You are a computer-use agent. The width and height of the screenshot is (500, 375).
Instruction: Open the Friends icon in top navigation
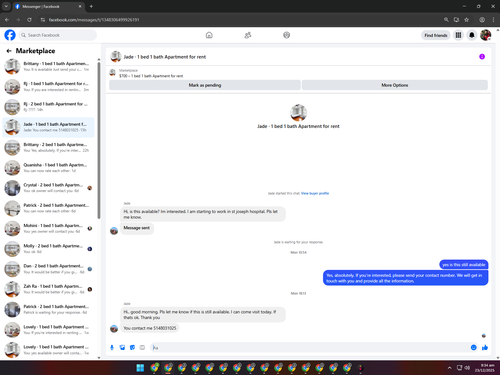[x=248, y=35]
